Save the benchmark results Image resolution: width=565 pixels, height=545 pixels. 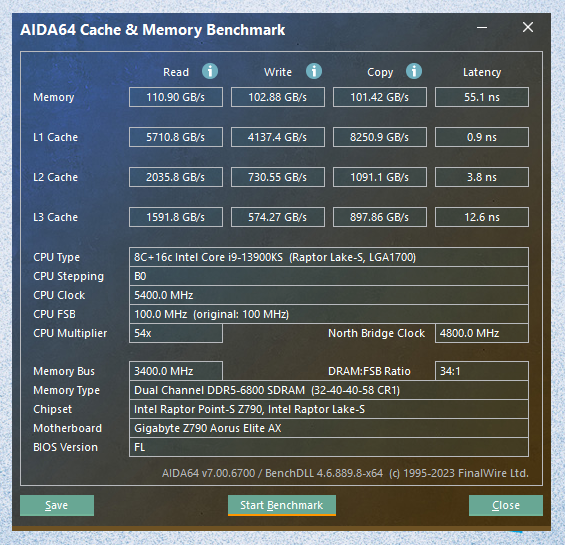point(57,505)
